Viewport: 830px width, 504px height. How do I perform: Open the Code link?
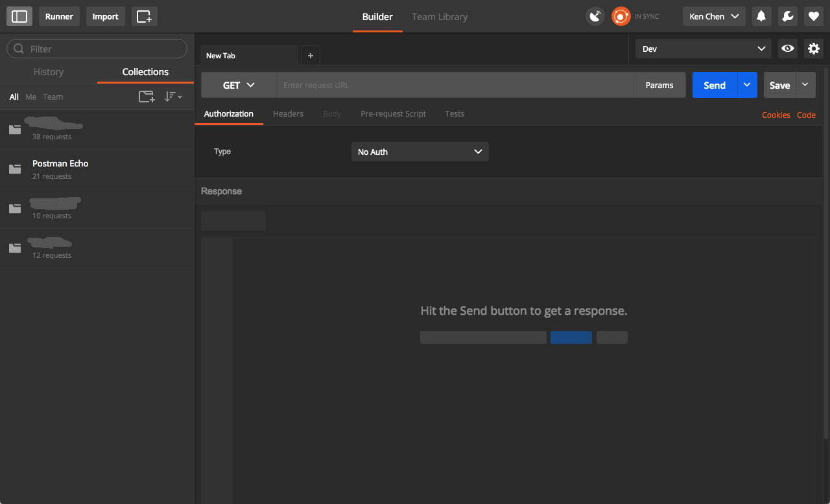click(x=806, y=115)
